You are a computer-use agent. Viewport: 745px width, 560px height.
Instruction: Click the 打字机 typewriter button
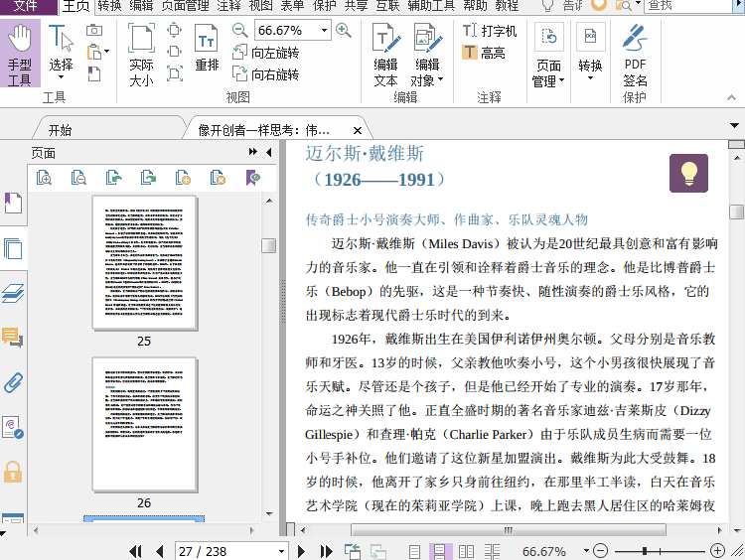pos(490,31)
